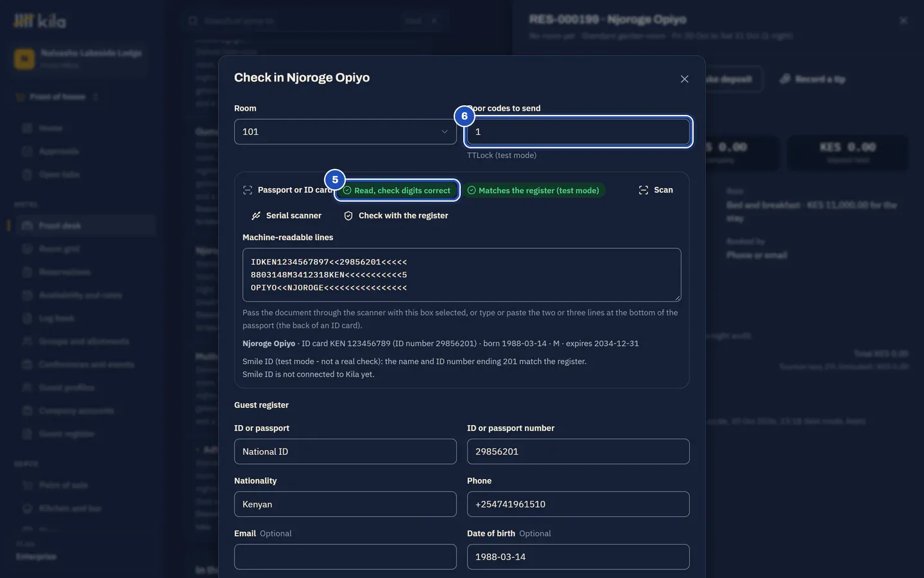Click Check with the register
This screenshot has height=578, width=924.
[x=396, y=216]
